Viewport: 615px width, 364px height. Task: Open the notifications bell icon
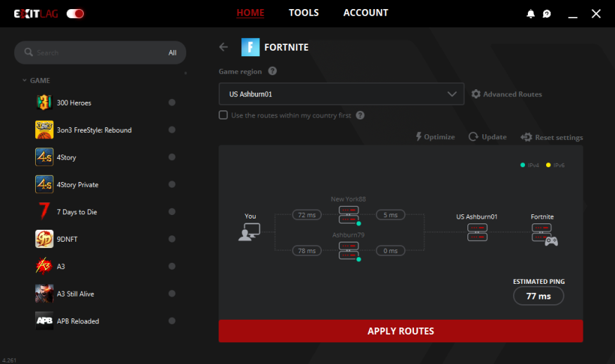click(530, 14)
